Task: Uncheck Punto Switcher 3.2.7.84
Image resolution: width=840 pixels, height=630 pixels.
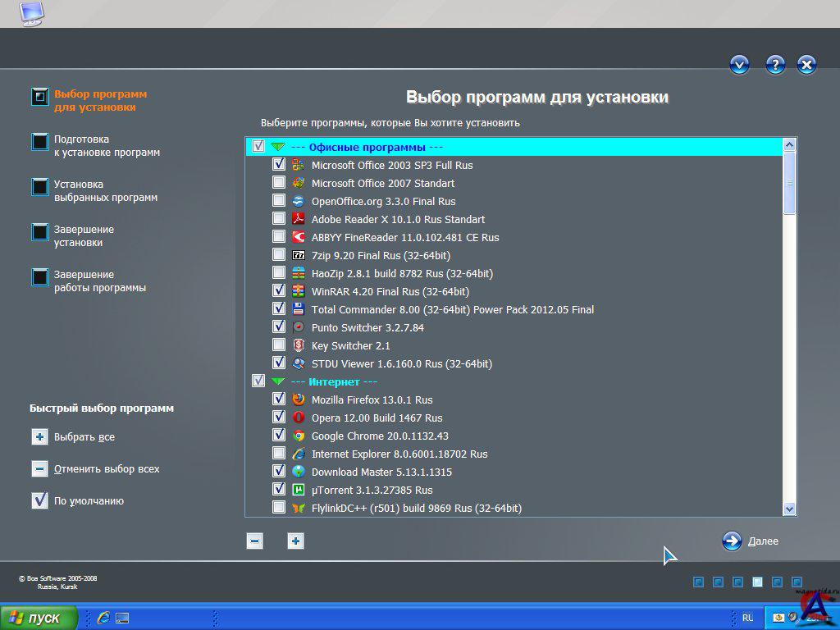Action: tap(279, 327)
